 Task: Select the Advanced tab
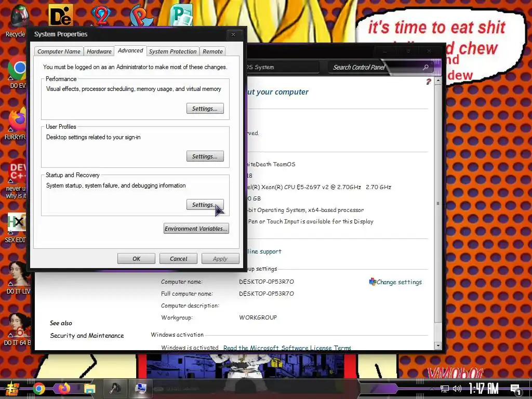pyautogui.click(x=130, y=50)
